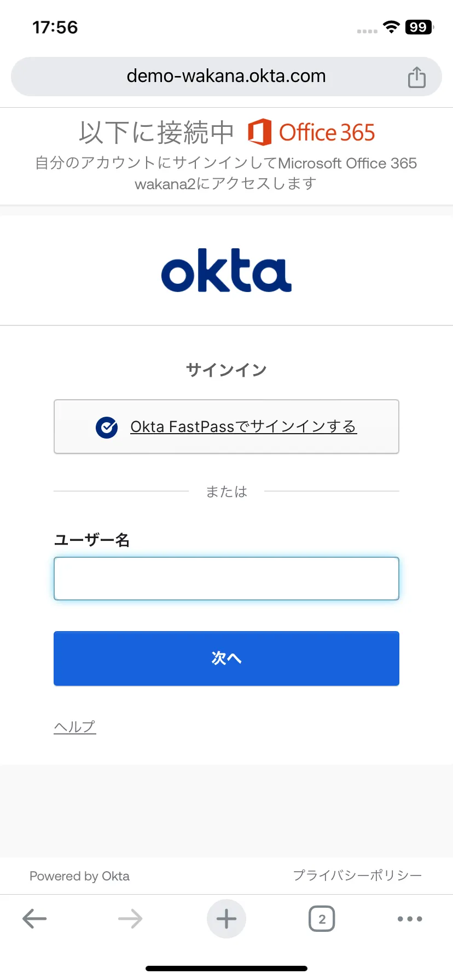Tap the browser forward arrow
The image size is (453, 980).
[130, 919]
